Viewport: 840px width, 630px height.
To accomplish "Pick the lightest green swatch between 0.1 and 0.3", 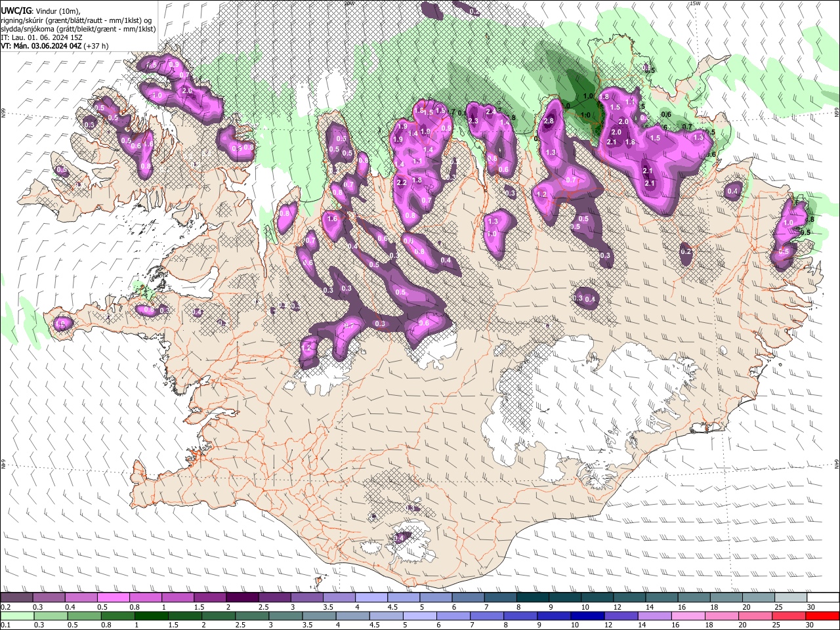I will [16, 616].
